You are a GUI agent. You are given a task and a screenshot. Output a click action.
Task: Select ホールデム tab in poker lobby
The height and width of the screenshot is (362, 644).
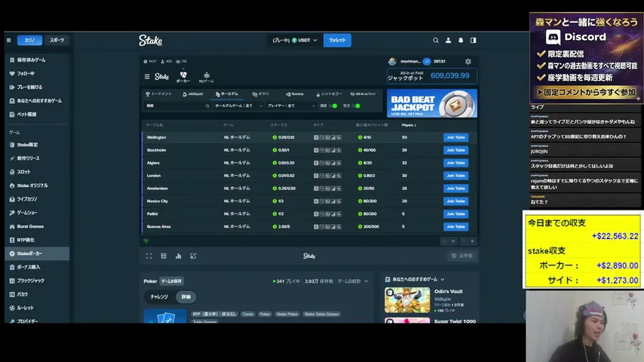pyautogui.click(x=226, y=94)
